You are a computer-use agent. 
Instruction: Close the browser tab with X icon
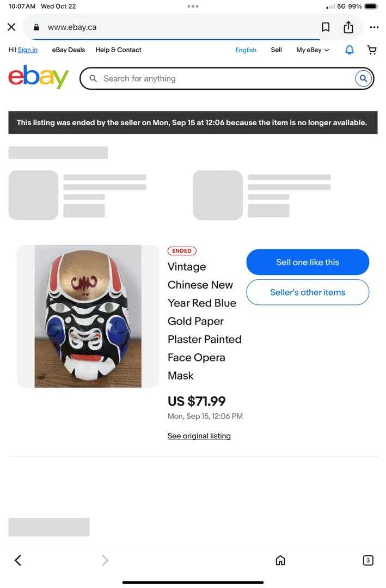coord(11,27)
